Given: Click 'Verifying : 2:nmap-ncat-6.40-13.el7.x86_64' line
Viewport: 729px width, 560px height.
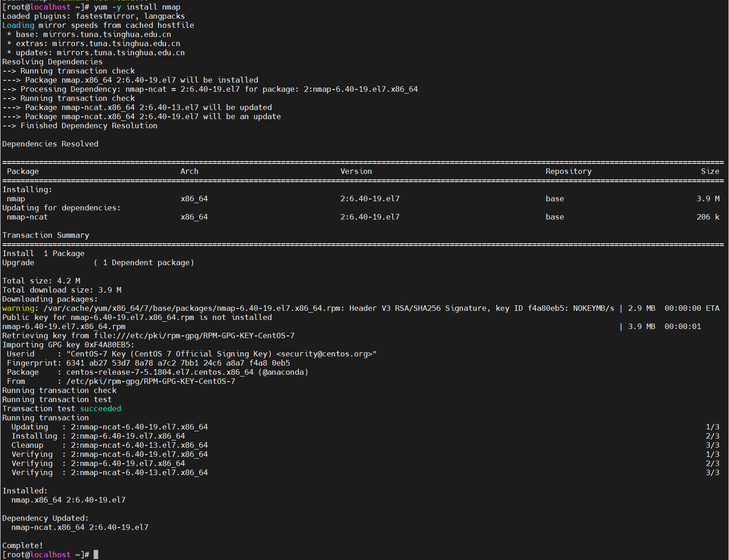Looking at the screenshot, I should pos(110,472).
